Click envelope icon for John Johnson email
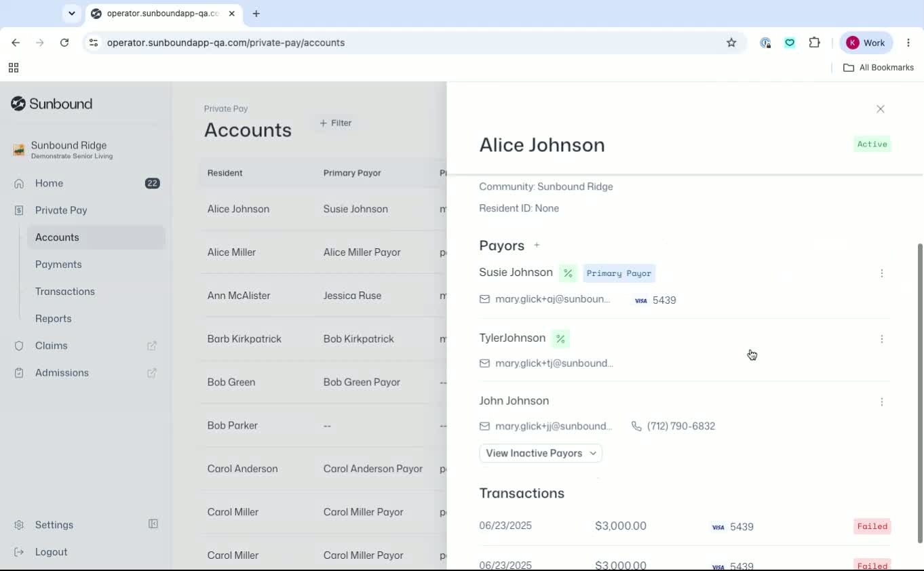This screenshot has width=924, height=571. (x=484, y=427)
